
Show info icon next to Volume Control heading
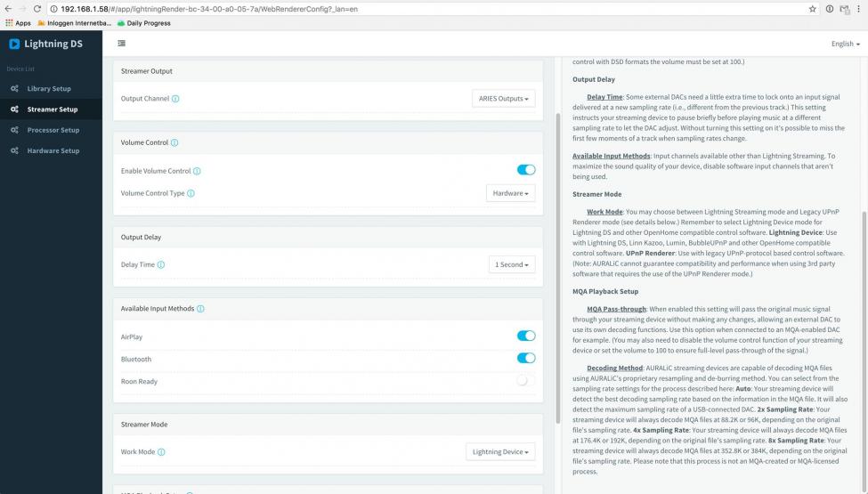pos(174,142)
